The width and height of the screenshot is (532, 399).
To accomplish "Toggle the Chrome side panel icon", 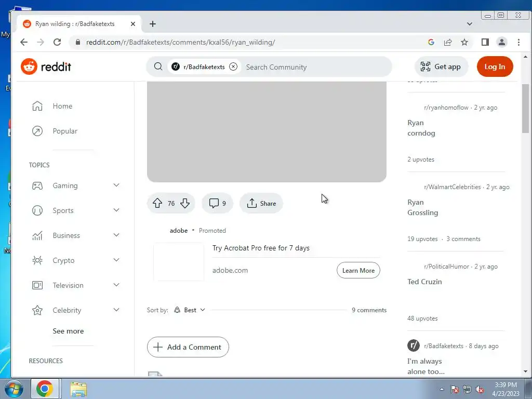I will click(x=485, y=42).
